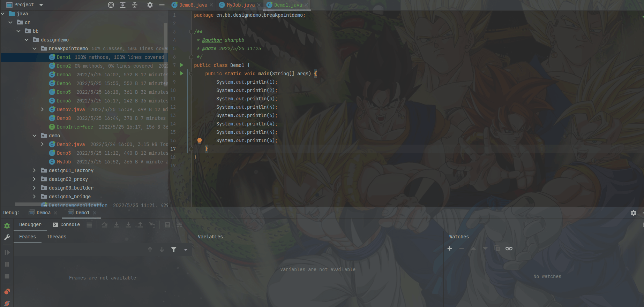Click Resume Program icon

click(x=7, y=252)
